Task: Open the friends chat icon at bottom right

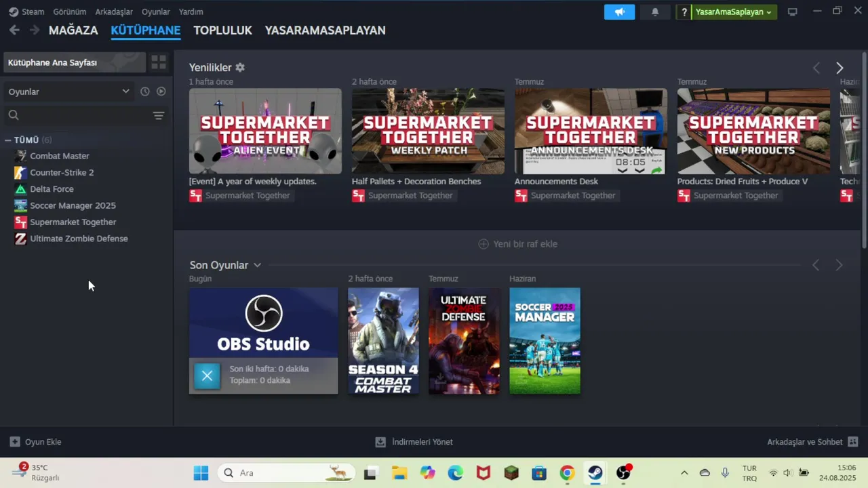Action: pyautogui.click(x=853, y=442)
